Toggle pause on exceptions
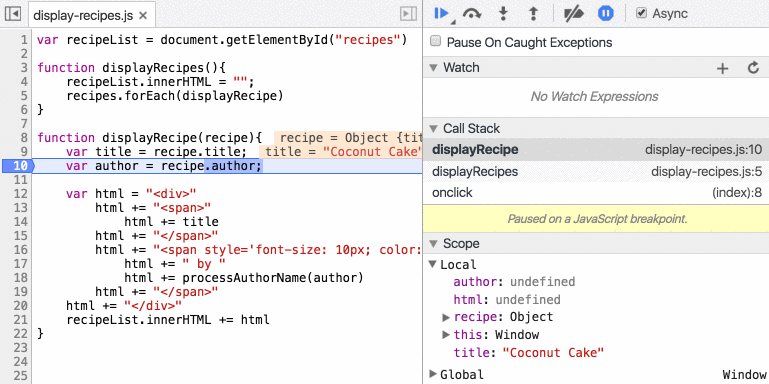769x384 pixels. pos(606,14)
